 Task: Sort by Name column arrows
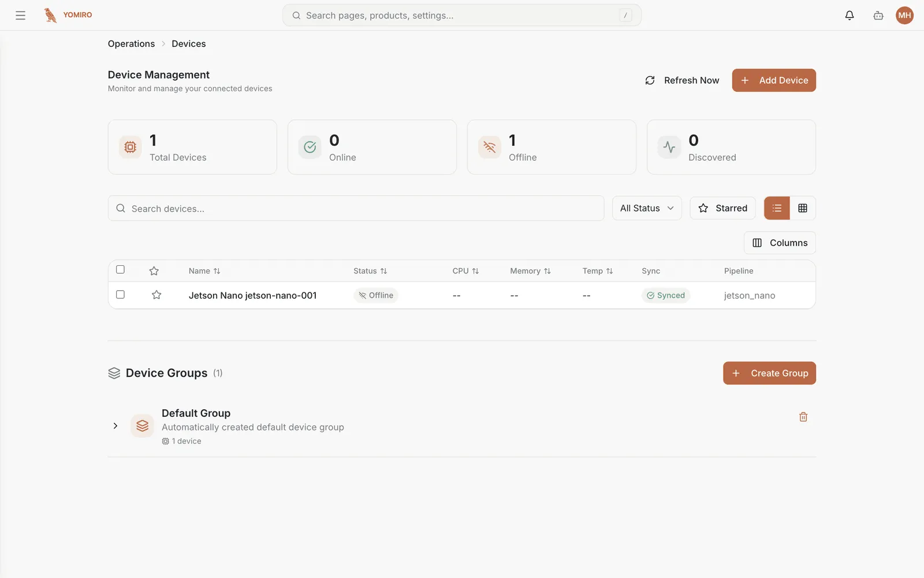[217, 271]
